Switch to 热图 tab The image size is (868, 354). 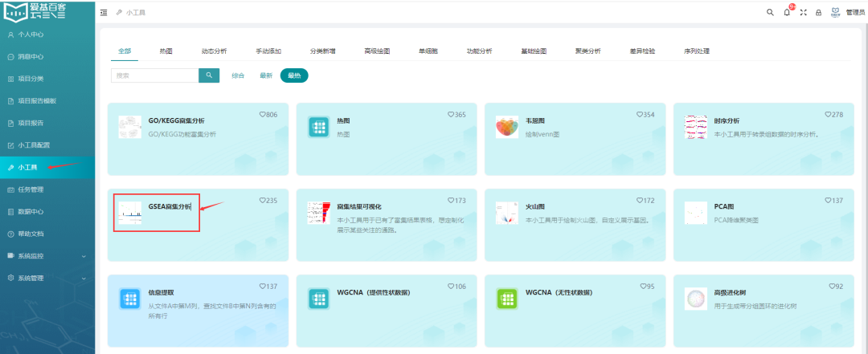(166, 51)
